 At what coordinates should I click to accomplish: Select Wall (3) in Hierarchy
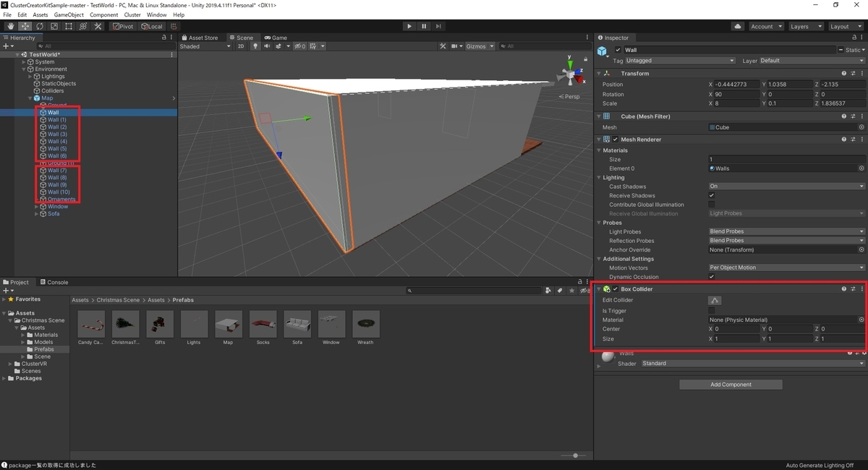[x=57, y=134]
